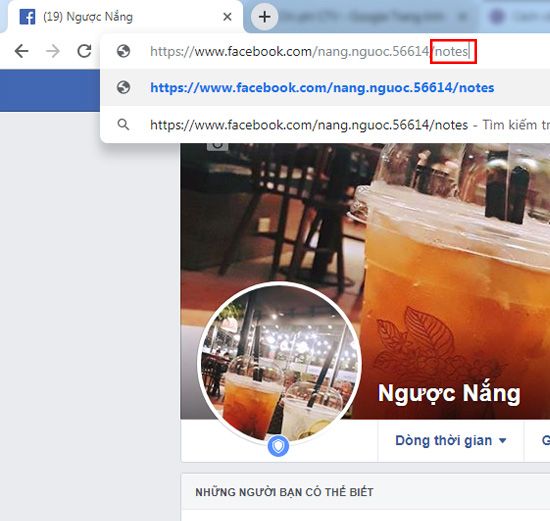The height and width of the screenshot is (521, 550).
Task: Go back with the browser back arrow
Action: point(21,51)
